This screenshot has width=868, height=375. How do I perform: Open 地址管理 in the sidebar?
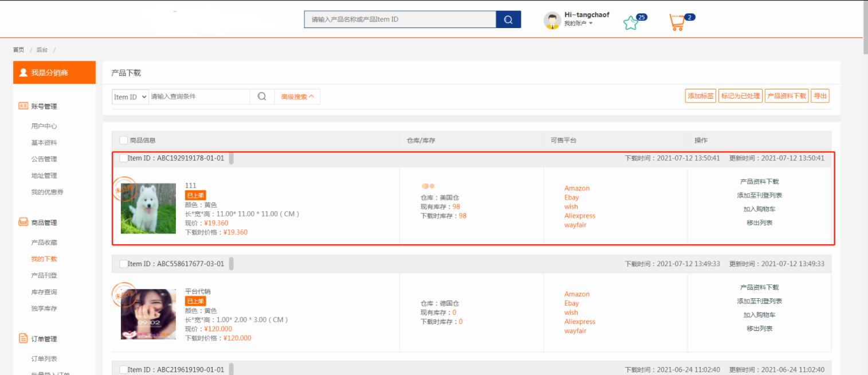pos(44,176)
